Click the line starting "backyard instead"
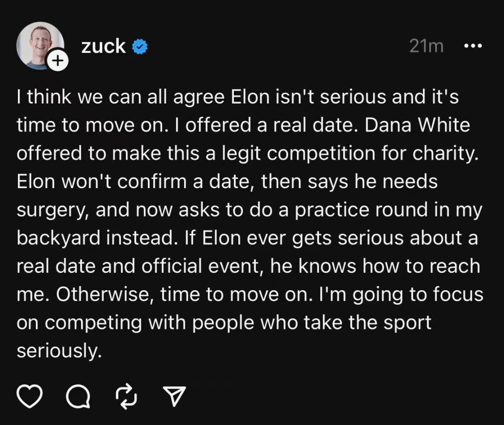This screenshot has height=425, width=504. [x=247, y=238]
